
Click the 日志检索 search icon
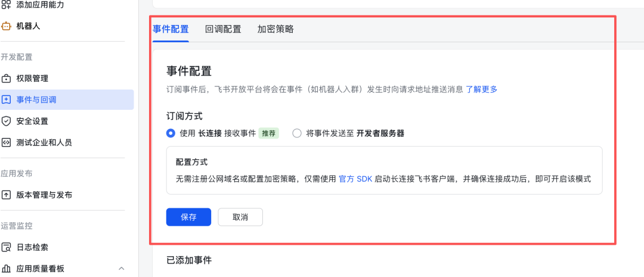tap(7, 247)
